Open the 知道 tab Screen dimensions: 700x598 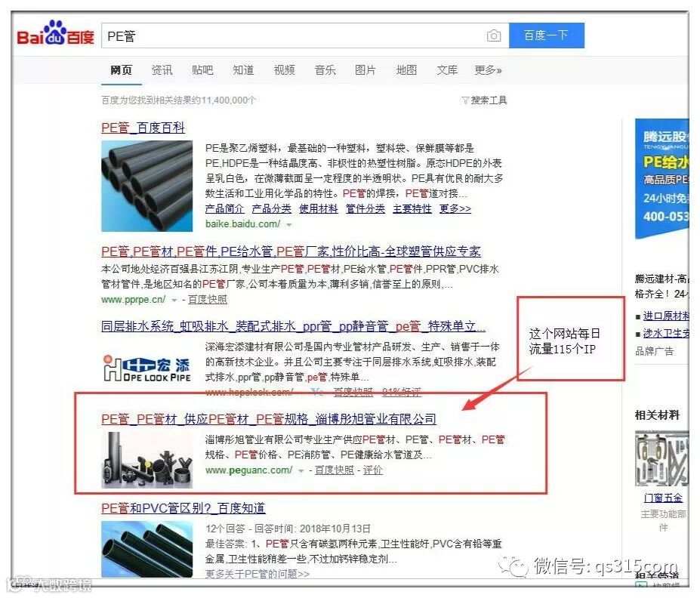click(x=243, y=70)
